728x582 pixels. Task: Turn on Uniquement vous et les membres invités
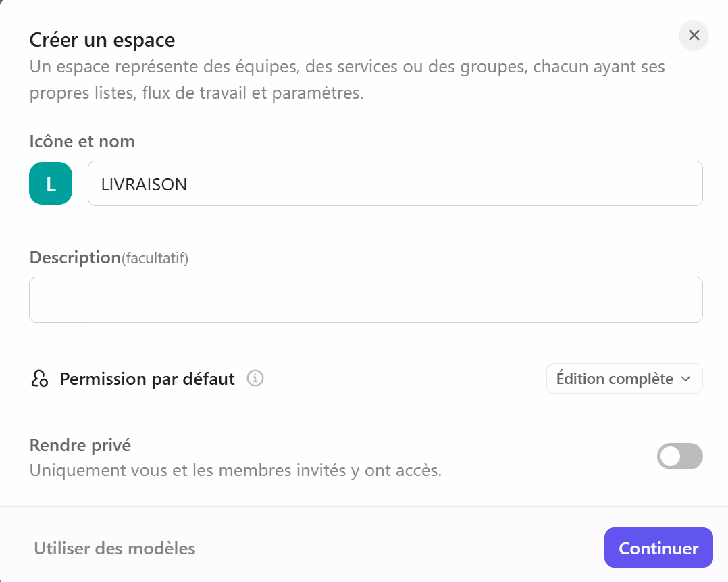click(679, 456)
